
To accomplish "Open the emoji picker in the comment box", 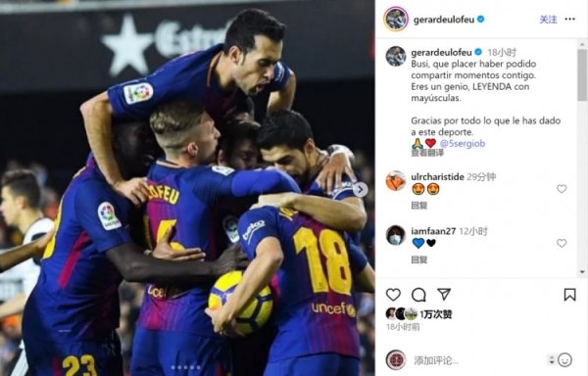I will [x=564, y=360].
